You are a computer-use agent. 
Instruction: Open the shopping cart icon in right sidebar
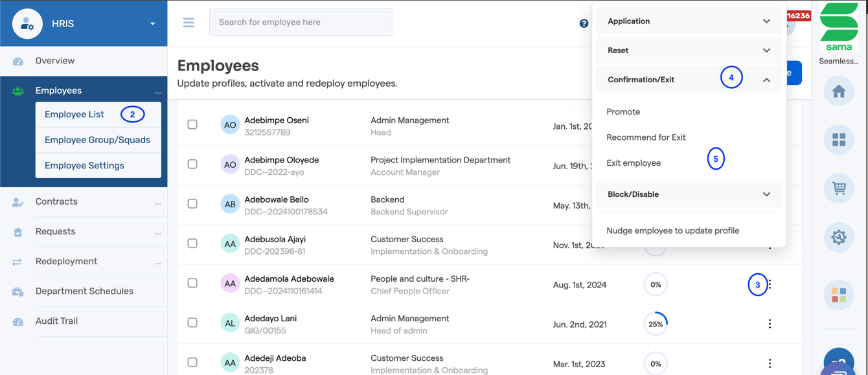839,188
